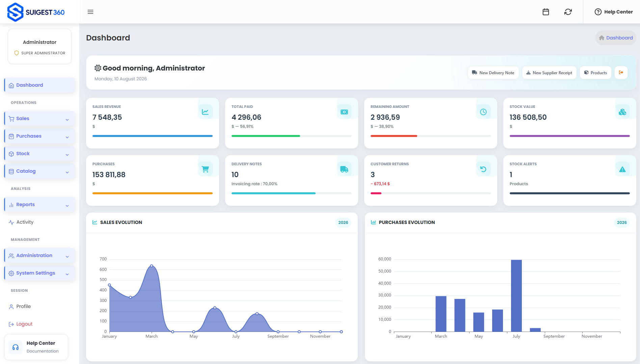Click the Sales cart sidebar icon
Image resolution: width=640 pixels, height=364 pixels.
(11, 119)
